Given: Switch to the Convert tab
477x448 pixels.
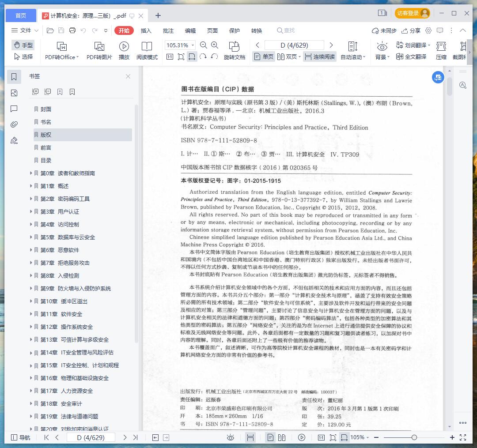Looking at the screenshot, I should 257,30.
